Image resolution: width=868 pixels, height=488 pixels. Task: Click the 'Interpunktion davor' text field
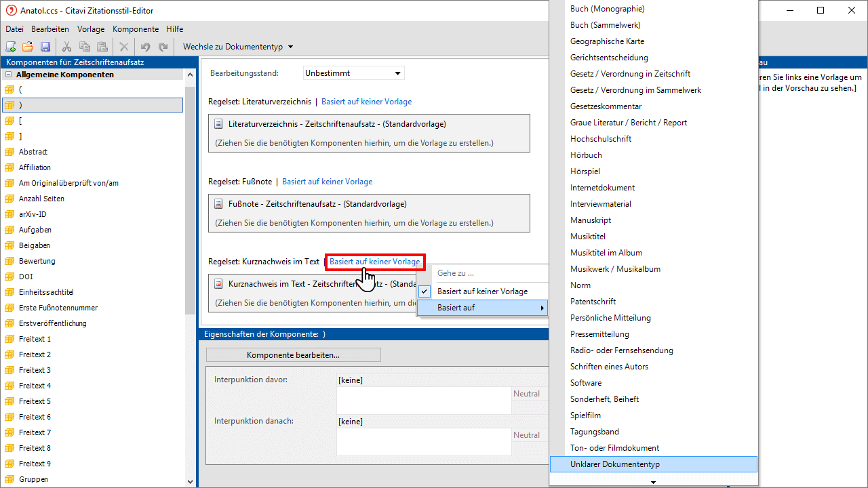(424, 400)
